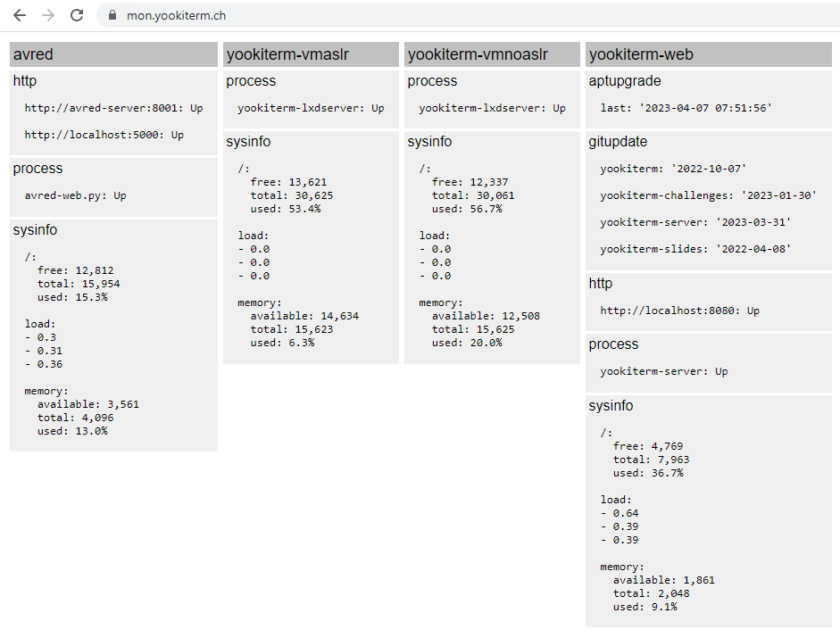Click avred disk used 15.3% value
Screen dimensions: 840x638
72,297
